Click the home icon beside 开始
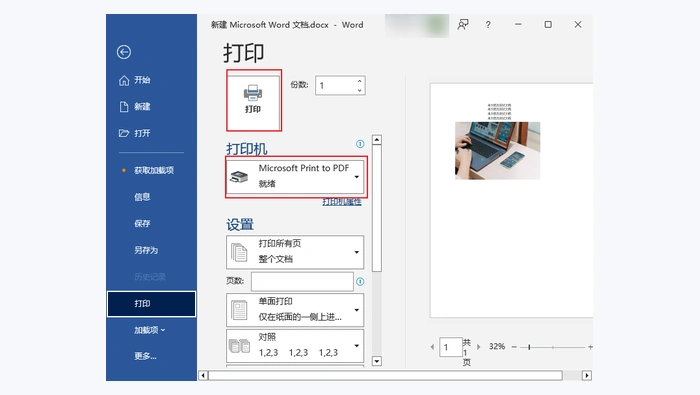This screenshot has height=395, width=700. tap(124, 80)
